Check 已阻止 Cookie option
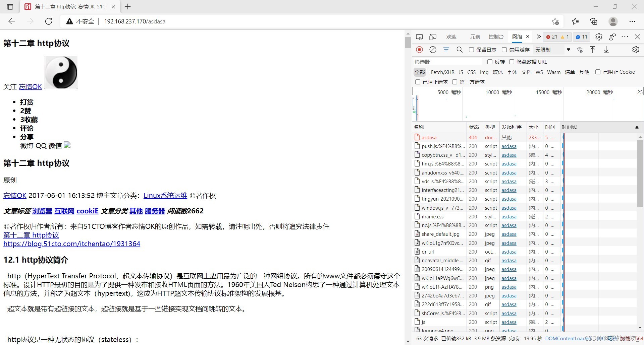 tap(598, 72)
